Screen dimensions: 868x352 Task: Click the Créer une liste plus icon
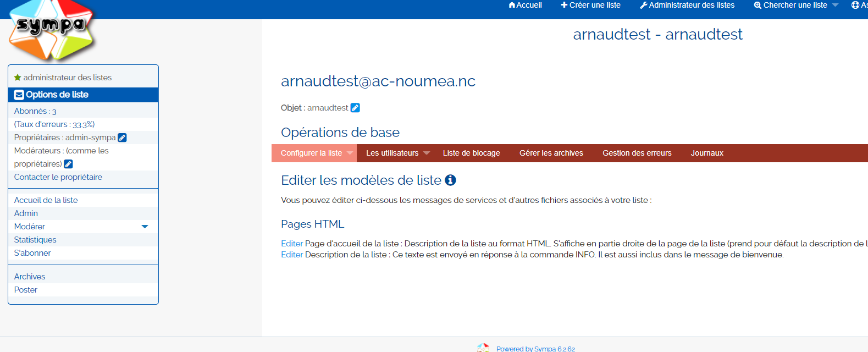pyautogui.click(x=564, y=5)
